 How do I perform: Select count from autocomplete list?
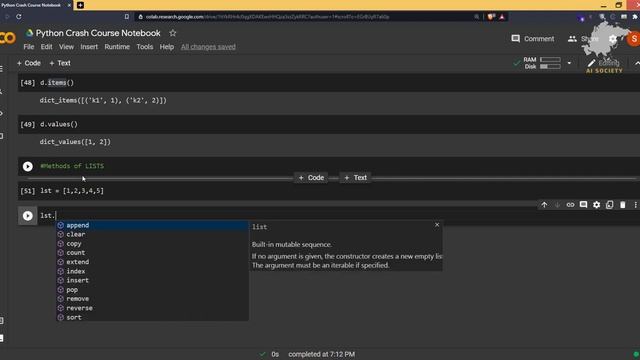pos(152,253)
